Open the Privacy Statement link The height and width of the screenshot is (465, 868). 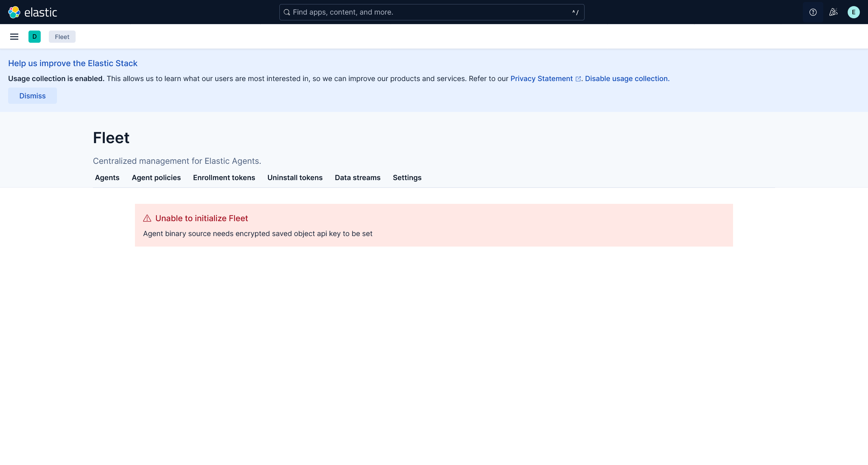click(x=541, y=79)
